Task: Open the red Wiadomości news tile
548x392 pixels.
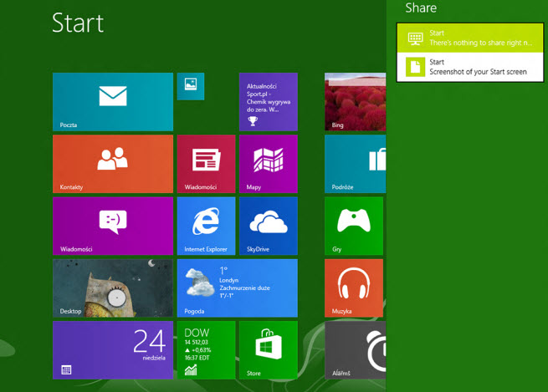Action: click(x=206, y=164)
